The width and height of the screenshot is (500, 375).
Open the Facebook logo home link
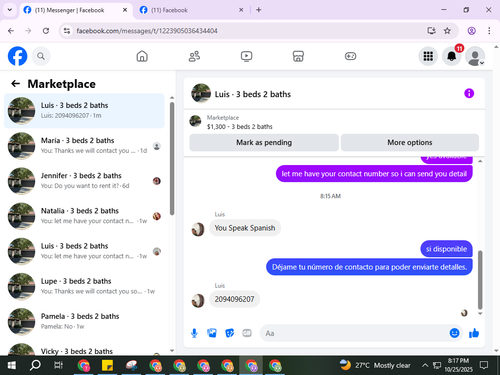(x=17, y=56)
